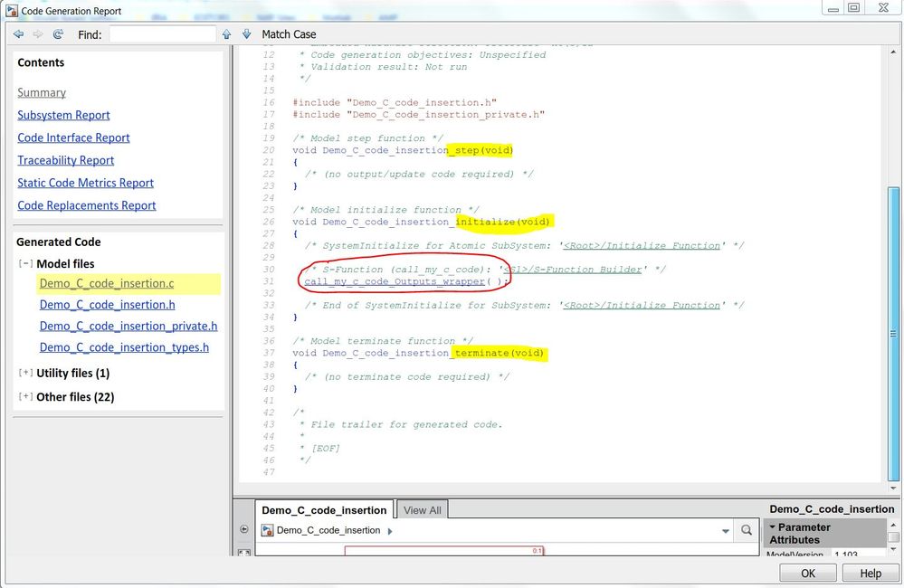Select the Demo_C_code_insertion model tab

pos(324,510)
